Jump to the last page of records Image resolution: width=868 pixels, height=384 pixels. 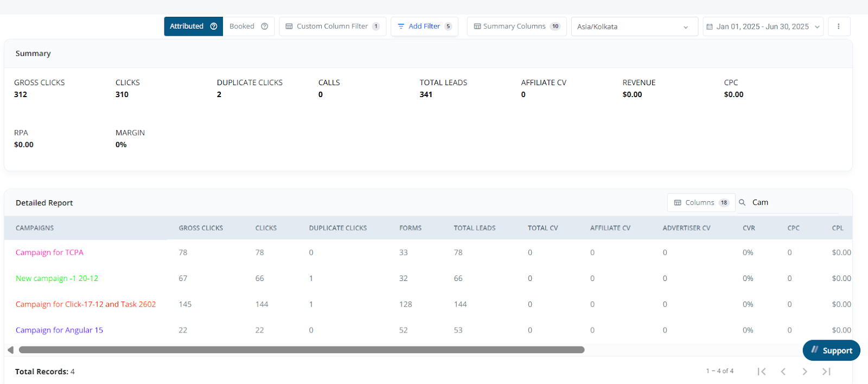pyautogui.click(x=826, y=372)
